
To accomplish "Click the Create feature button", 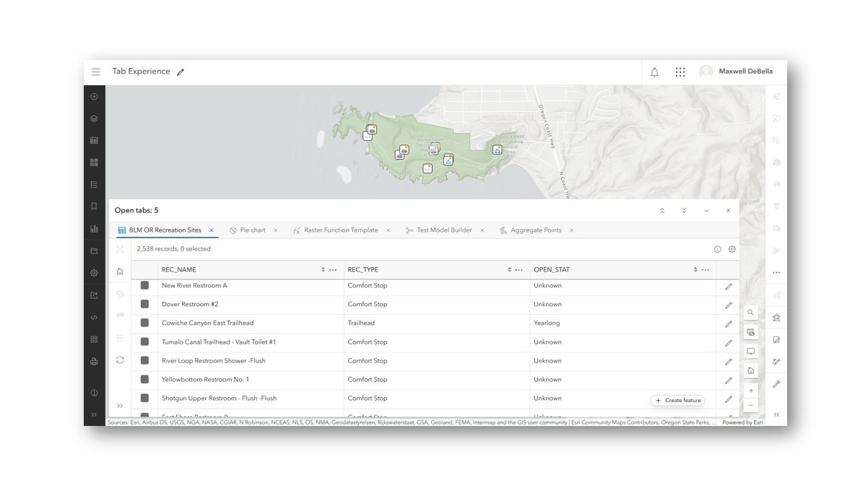I will coord(678,400).
